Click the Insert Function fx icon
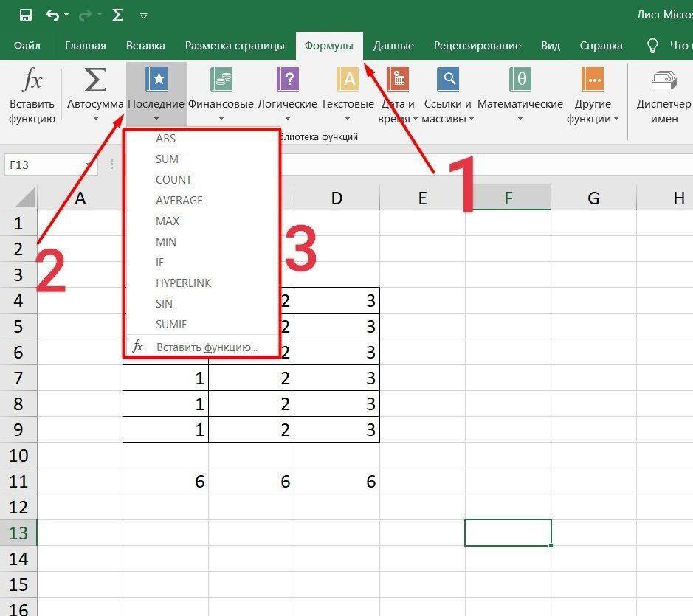 [x=32, y=80]
